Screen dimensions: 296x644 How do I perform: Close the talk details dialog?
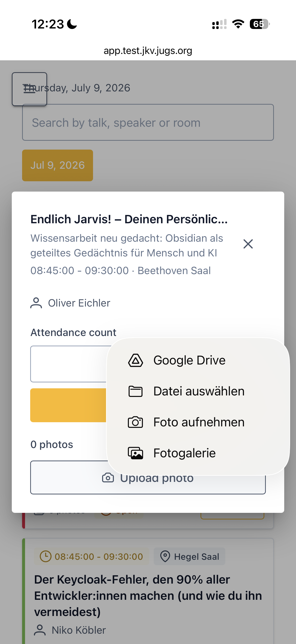[x=248, y=244]
